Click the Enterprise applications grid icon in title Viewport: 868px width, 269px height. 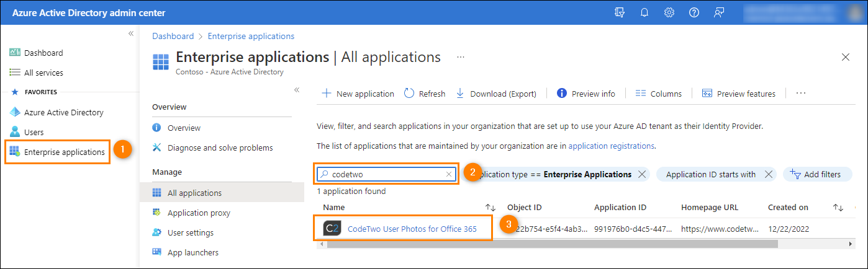click(x=161, y=62)
